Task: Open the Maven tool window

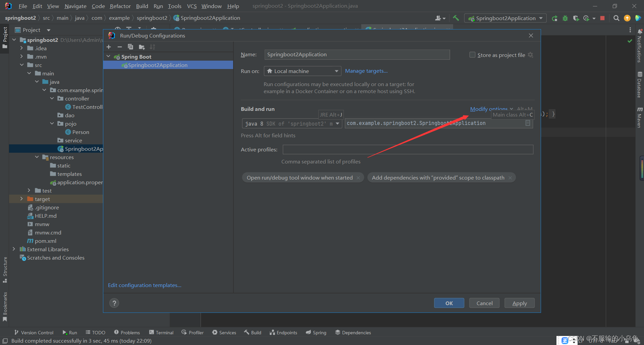Action: tap(639, 117)
